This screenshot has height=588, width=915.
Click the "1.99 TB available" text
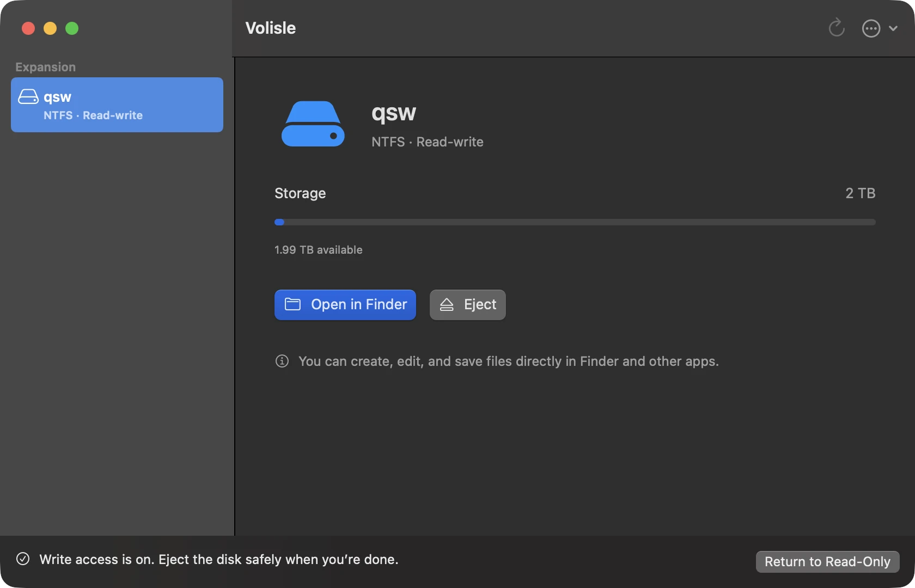319,250
